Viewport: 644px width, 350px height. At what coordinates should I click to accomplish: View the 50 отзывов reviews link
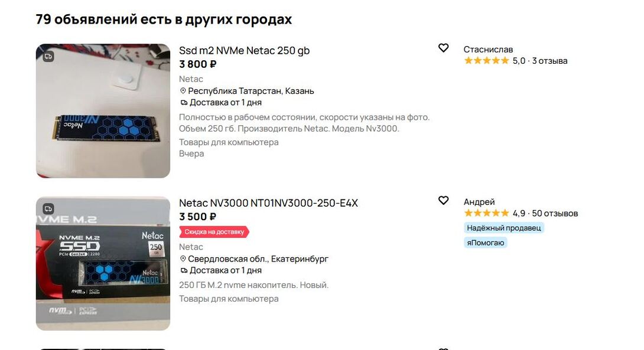point(555,213)
